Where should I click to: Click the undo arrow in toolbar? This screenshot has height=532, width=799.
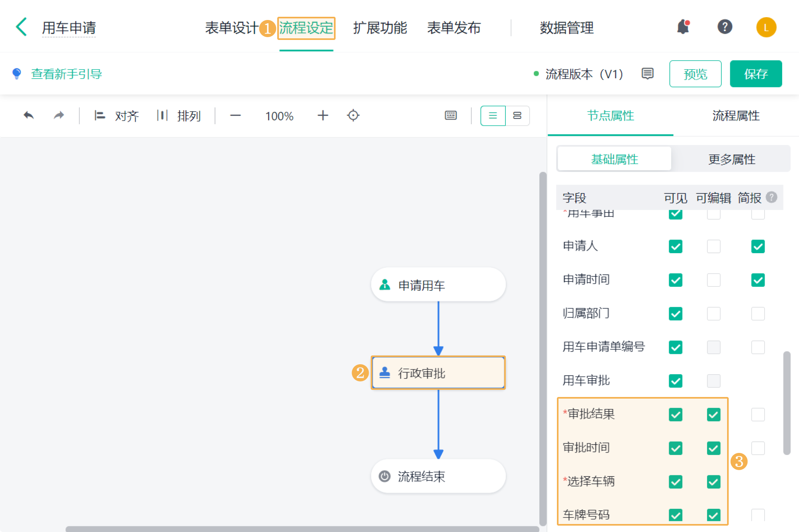tap(29, 116)
